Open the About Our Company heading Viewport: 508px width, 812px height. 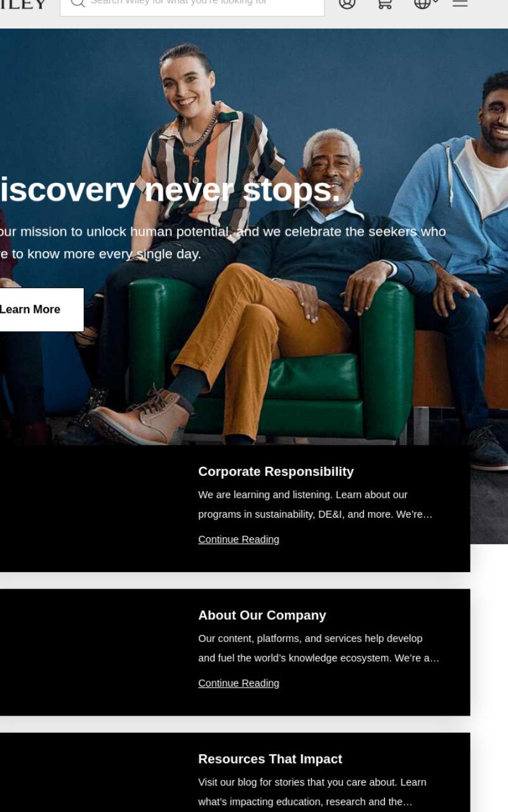tap(262, 615)
